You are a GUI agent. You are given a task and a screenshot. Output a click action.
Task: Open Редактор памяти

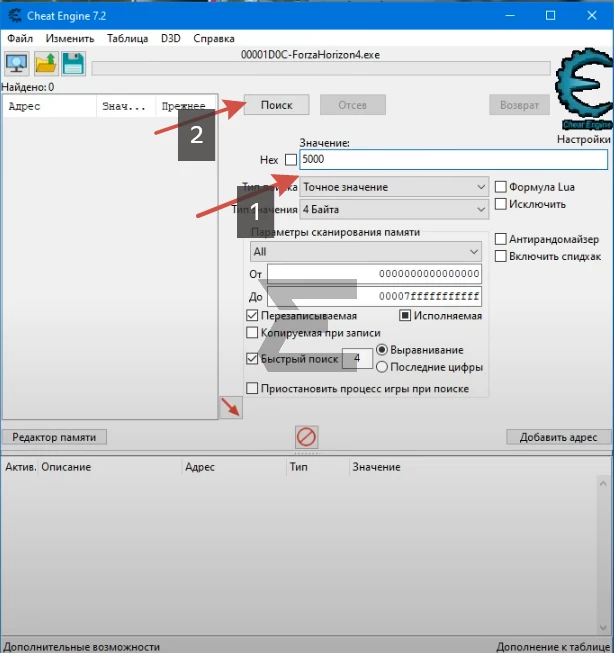(x=54, y=437)
